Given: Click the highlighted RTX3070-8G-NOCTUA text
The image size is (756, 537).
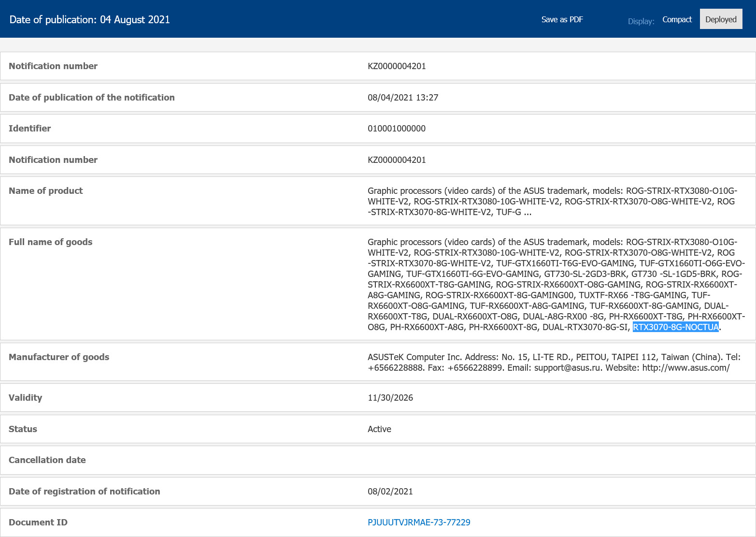Looking at the screenshot, I should (675, 327).
